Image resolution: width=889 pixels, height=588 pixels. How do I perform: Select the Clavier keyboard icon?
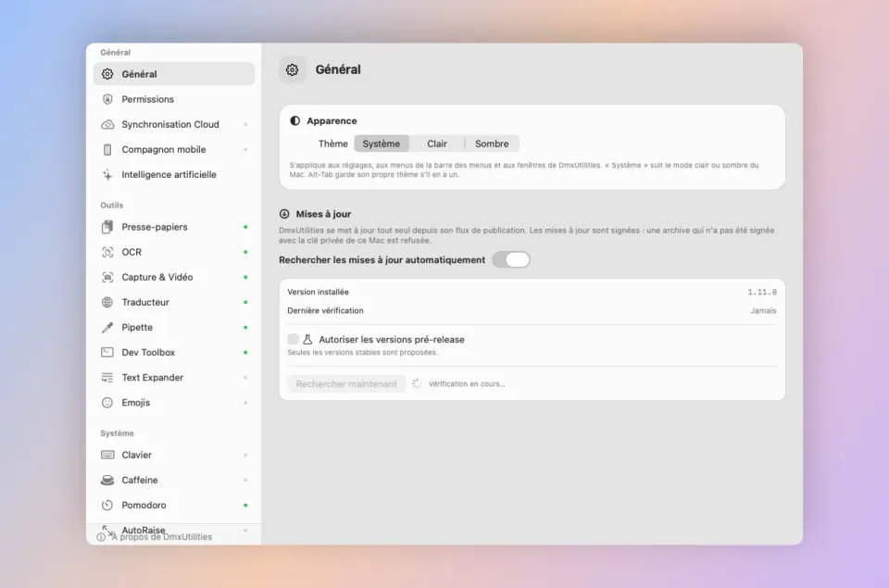(107, 455)
